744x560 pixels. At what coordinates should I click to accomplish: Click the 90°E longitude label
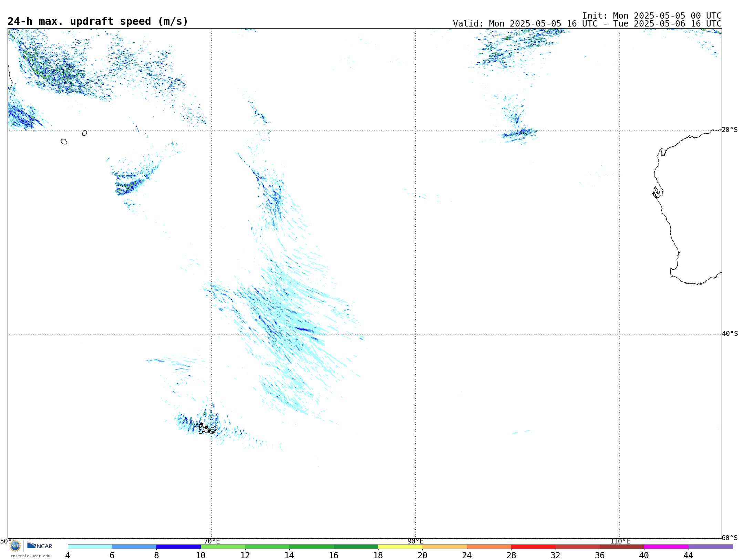pyautogui.click(x=415, y=541)
